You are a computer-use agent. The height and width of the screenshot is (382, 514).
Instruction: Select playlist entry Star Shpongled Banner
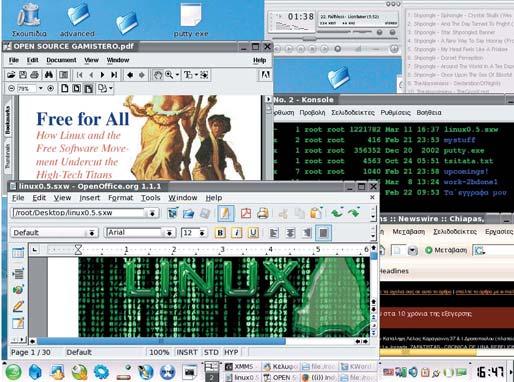(x=452, y=32)
